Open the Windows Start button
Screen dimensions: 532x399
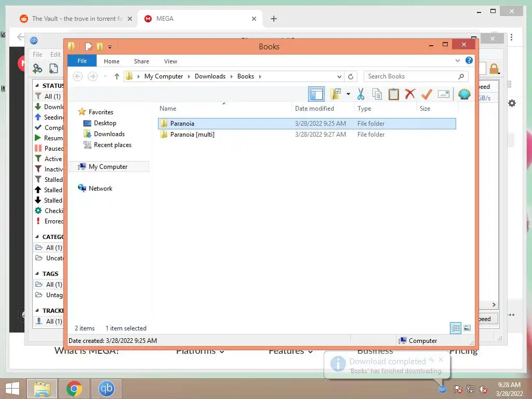[12, 389]
